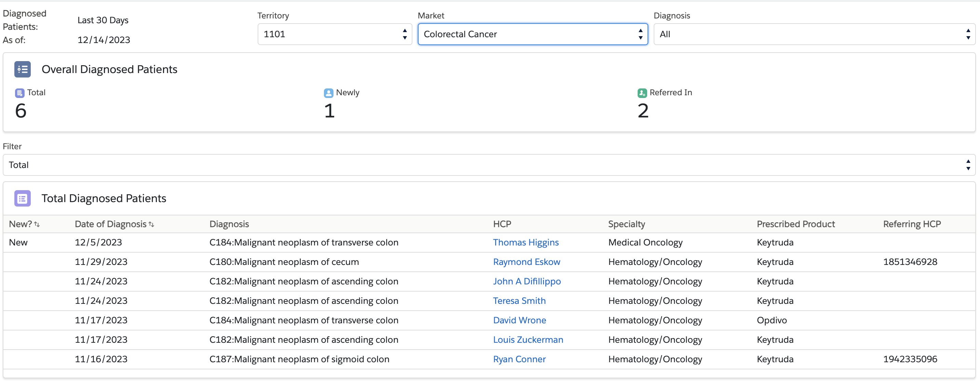Open Thomas Higgins HCP link

pyautogui.click(x=526, y=242)
